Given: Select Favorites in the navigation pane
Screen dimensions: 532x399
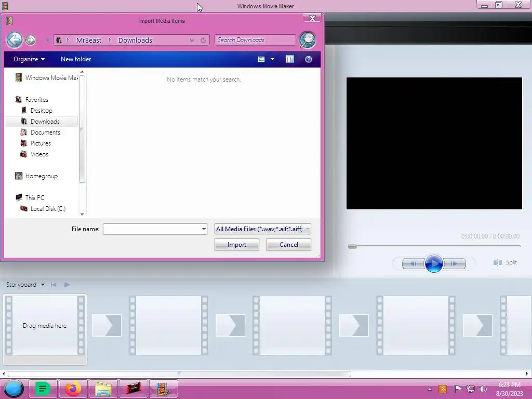Looking at the screenshot, I should (32, 99).
